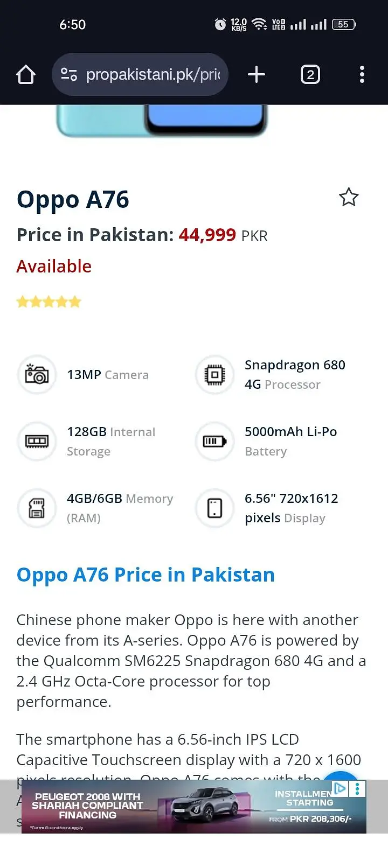Viewport: 388px width, 868px height.
Task: Tap the 4GB/6GB RAM memory card icon
Action: pos(37,508)
